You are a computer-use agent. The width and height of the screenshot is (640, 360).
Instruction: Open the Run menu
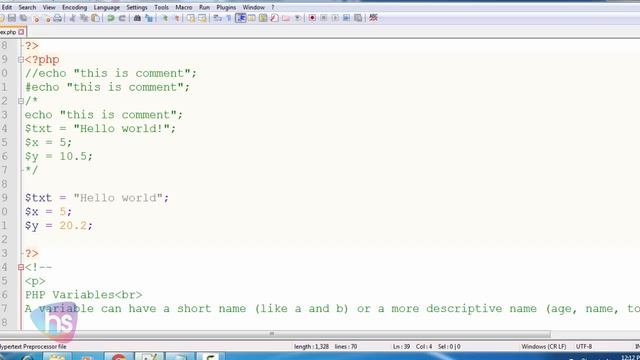point(204,7)
